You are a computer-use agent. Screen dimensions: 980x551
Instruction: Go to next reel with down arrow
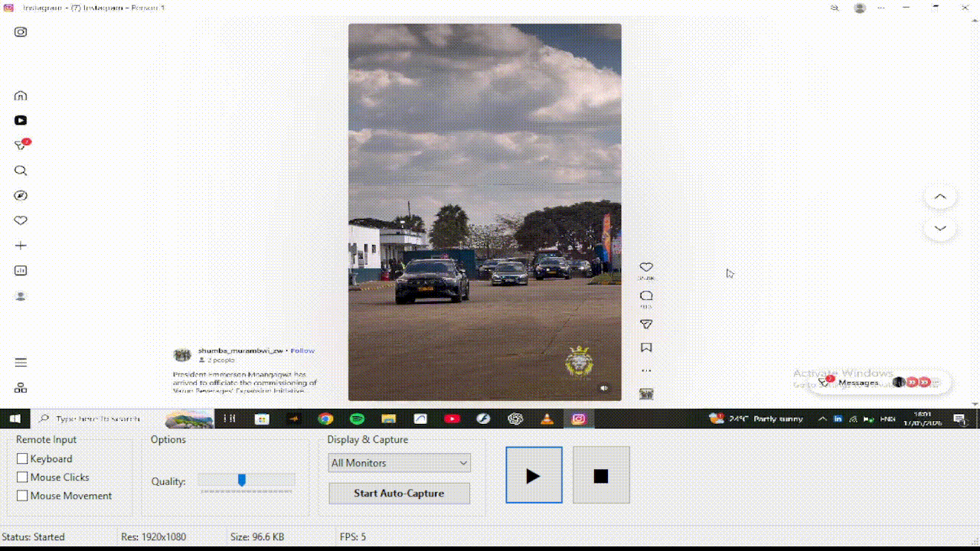[x=940, y=228]
